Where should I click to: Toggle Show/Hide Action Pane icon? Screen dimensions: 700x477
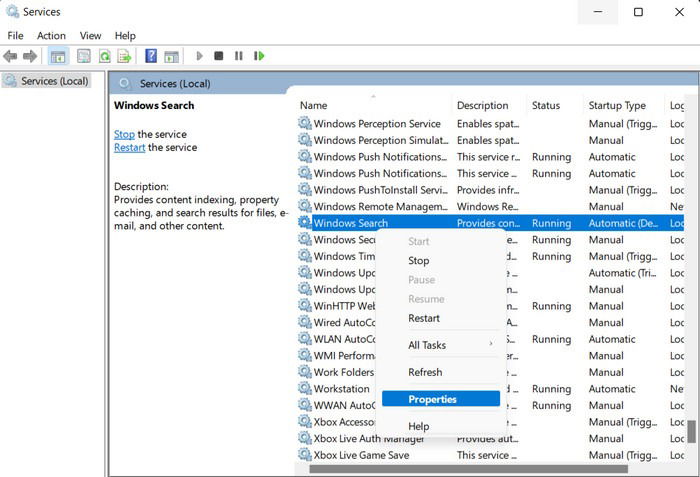[x=171, y=56]
